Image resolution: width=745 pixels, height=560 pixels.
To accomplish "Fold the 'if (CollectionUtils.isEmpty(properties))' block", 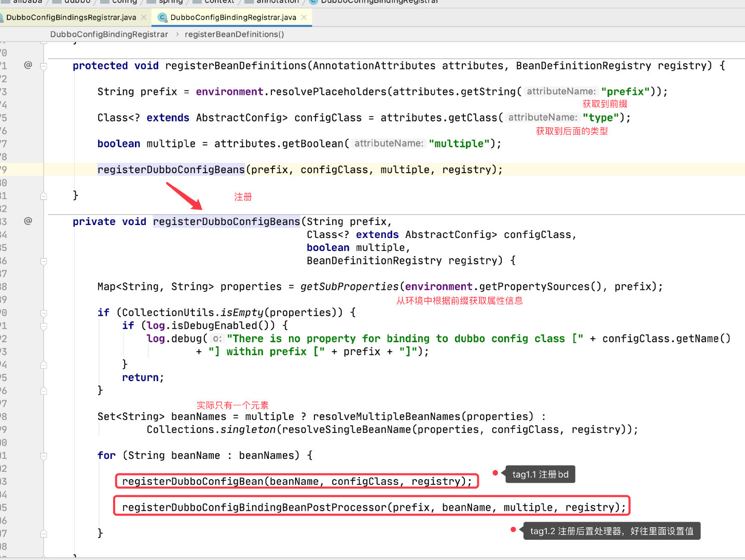I will tap(44, 313).
